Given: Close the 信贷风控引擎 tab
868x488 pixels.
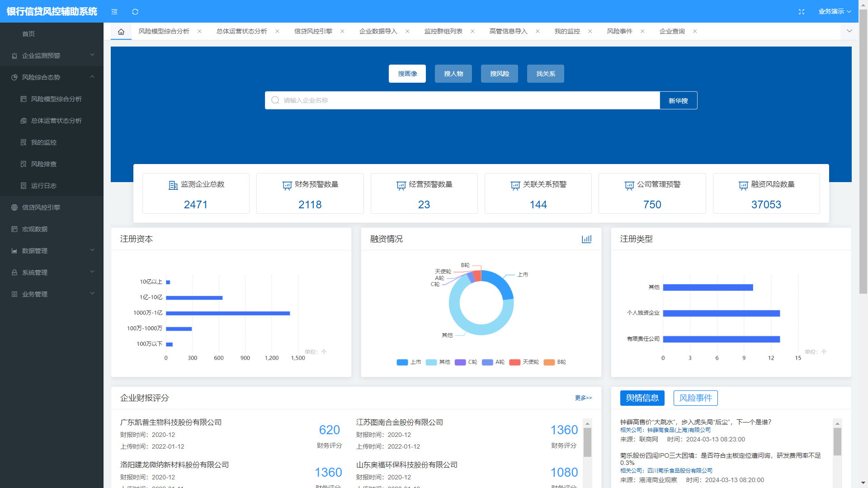Looking at the screenshot, I should (342, 32).
